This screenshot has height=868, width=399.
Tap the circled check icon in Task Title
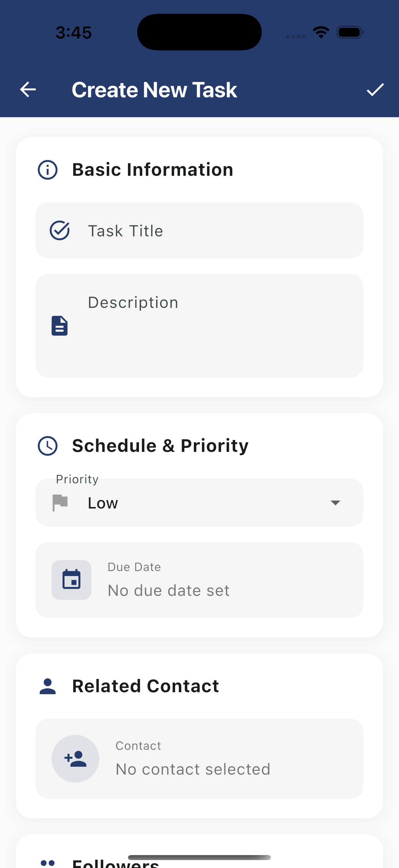[x=60, y=230]
